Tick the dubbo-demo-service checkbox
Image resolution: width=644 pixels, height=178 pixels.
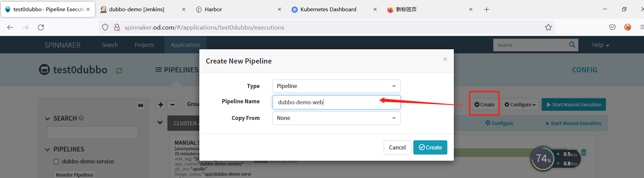point(56,162)
